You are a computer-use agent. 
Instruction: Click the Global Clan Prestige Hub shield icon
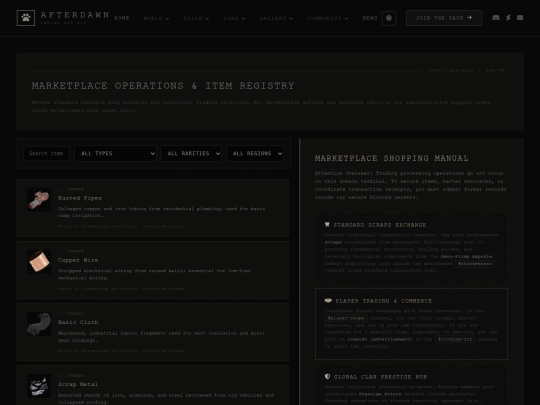(327, 376)
